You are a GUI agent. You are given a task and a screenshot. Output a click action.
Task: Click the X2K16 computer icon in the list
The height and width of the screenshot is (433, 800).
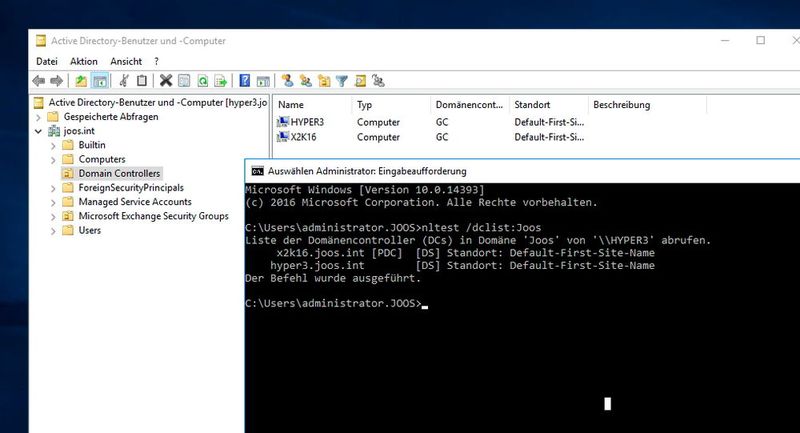click(x=282, y=137)
